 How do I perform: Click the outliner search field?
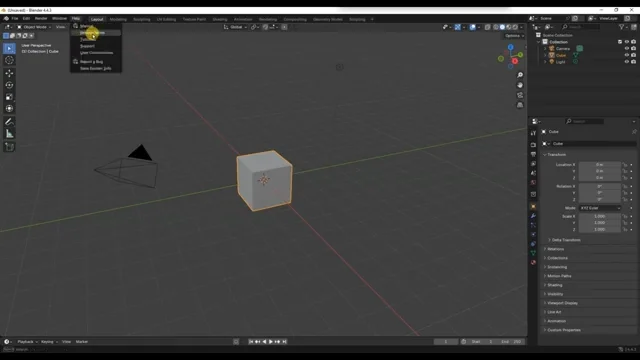pos(581,27)
